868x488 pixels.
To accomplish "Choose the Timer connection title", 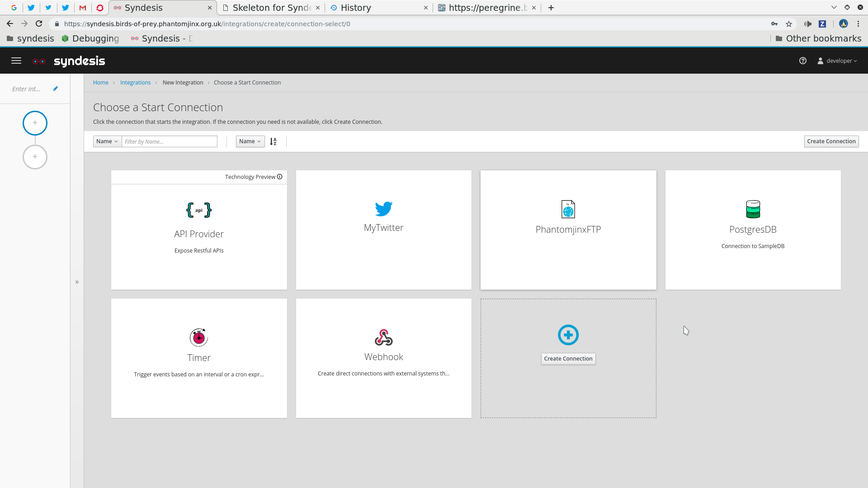I will click(x=199, y=358).
